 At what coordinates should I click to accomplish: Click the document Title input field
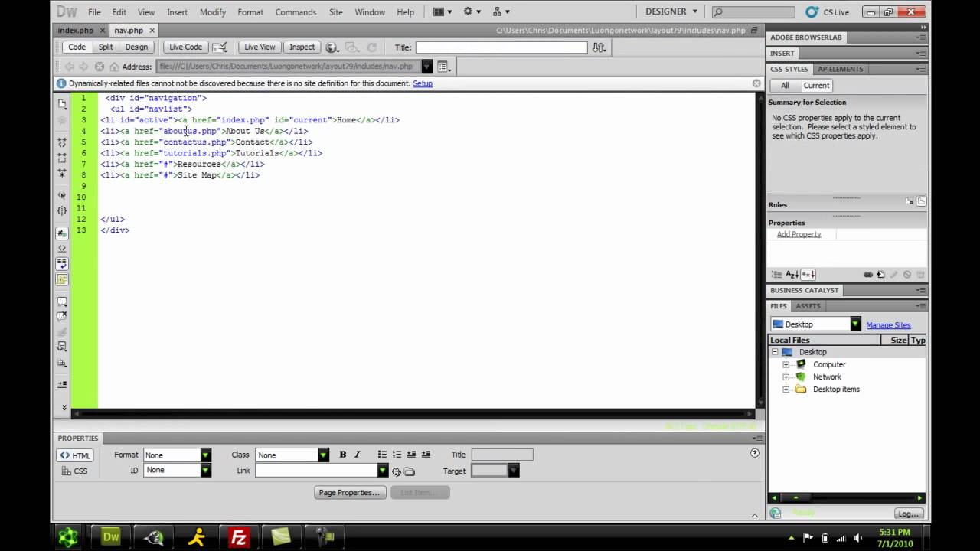(501, 47)
